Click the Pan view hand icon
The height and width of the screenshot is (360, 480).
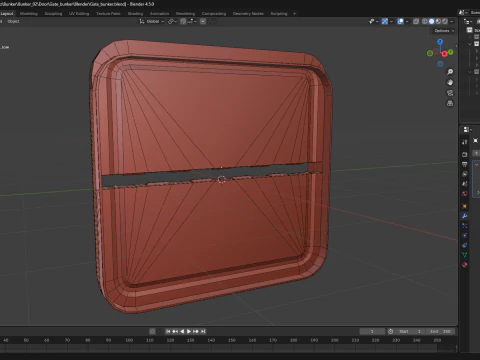click(x=450, y=82)
